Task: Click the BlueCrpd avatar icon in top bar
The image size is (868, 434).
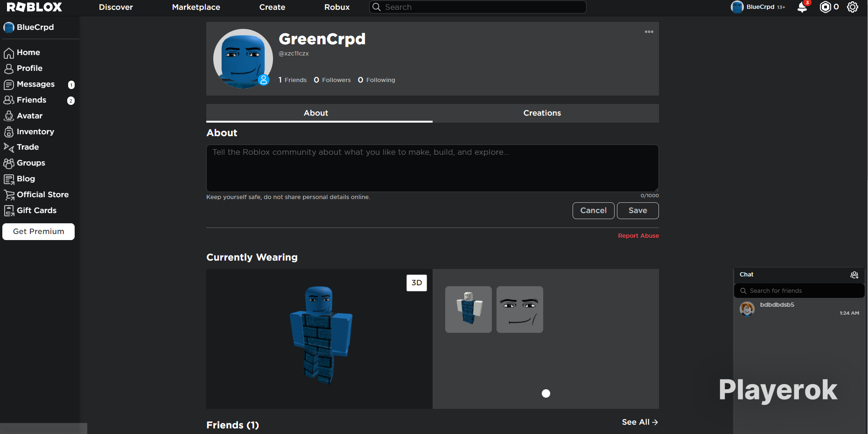Action: [737, 7]
